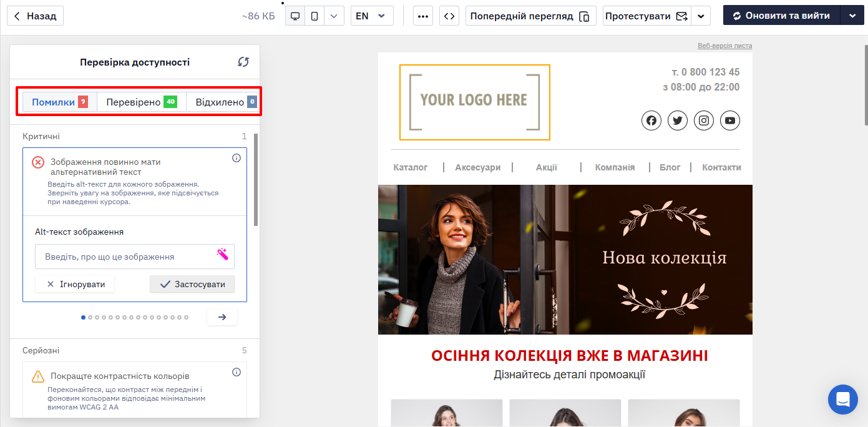The image size is (868, 427).
Task: Go to next error with arrow button
Action: click(222, 317)
